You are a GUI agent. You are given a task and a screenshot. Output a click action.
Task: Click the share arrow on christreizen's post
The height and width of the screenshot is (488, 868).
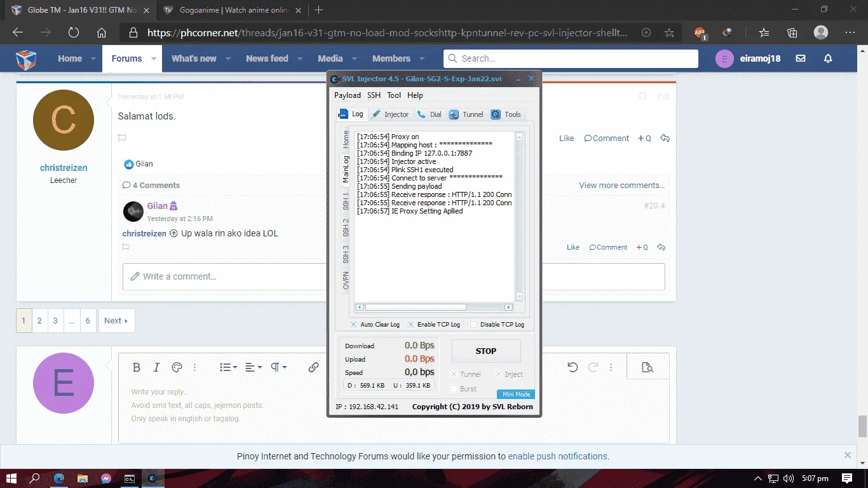point(665,138)
